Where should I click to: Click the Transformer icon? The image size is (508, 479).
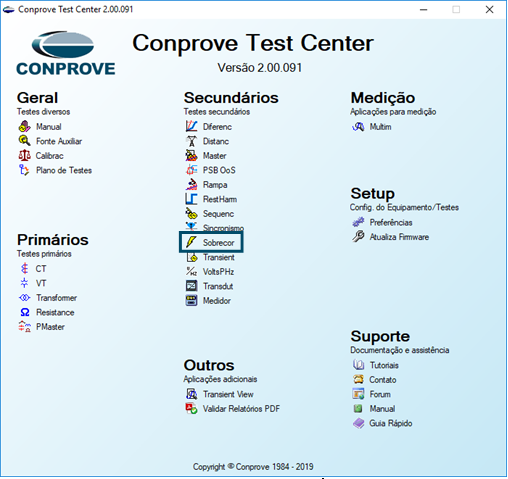point(24,298)
